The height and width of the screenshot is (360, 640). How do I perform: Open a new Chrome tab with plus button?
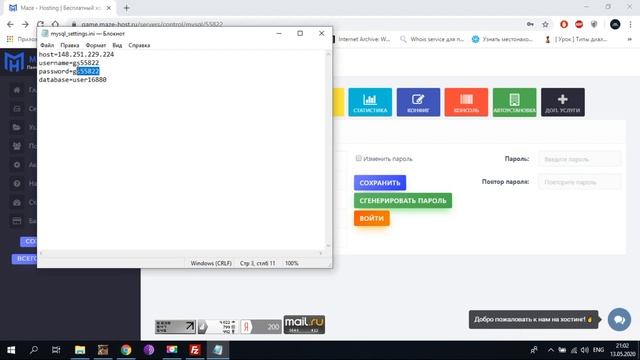127,8
